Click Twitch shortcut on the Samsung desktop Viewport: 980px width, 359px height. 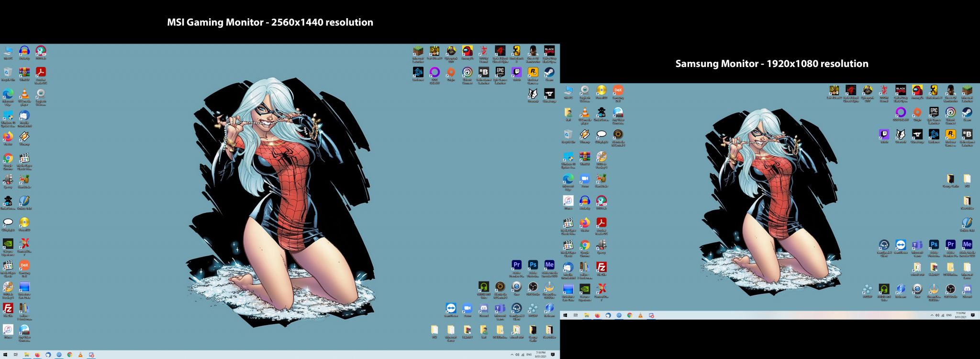pos(884,135)
